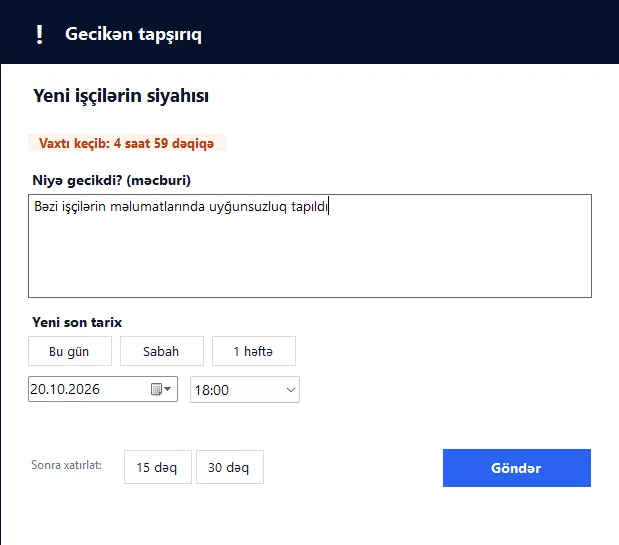Snooze reminder for '30 dəq'
The image size is (619, 545).
tap(230, 467)
